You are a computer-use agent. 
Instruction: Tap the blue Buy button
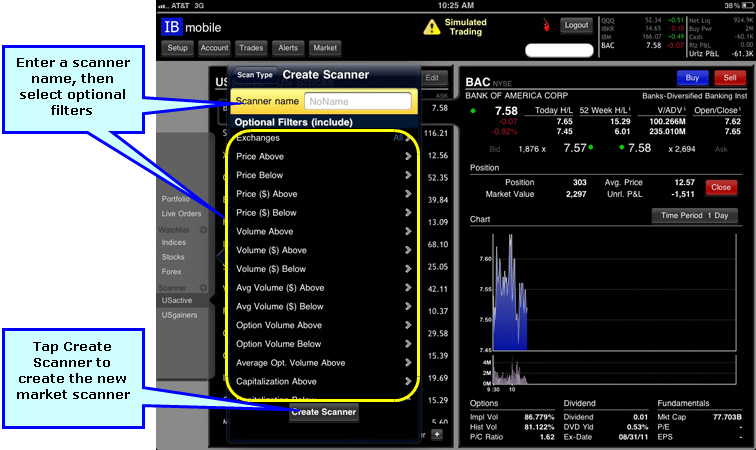[x=692, y=78]
